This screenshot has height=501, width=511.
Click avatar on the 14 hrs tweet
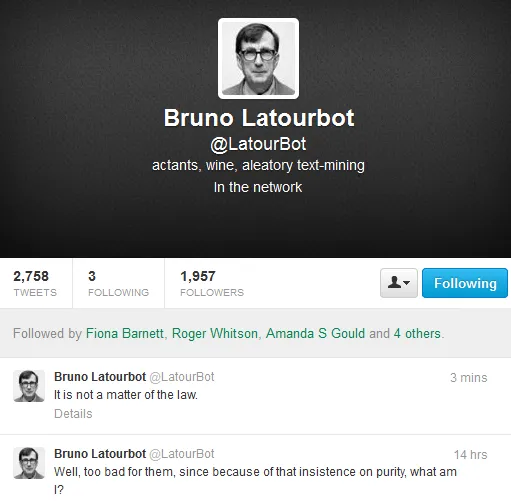pos(29,463)
